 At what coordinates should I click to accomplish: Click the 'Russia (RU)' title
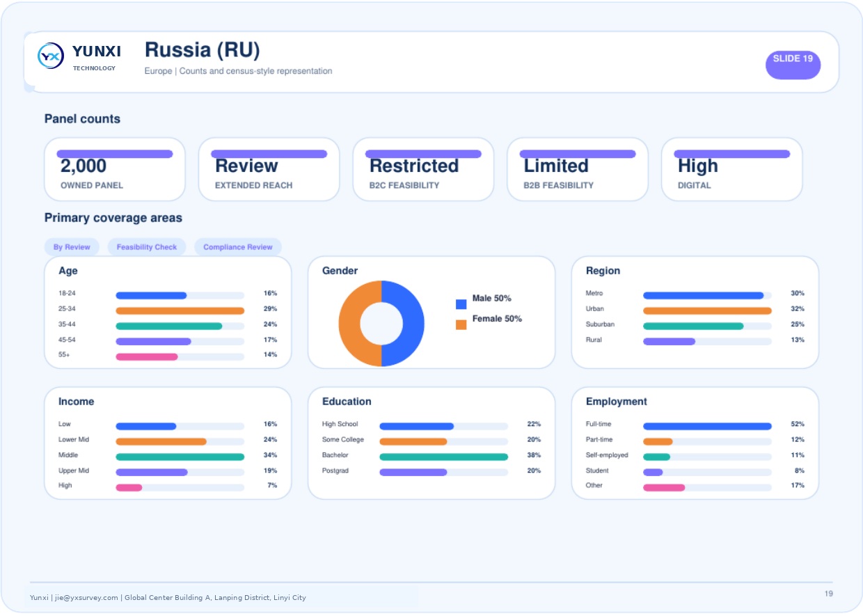202,50
